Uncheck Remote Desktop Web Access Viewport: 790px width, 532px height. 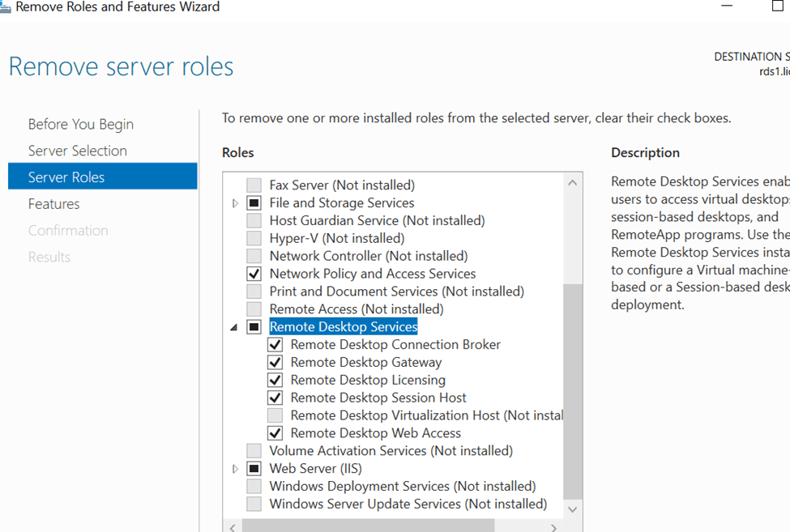(275, 433)
